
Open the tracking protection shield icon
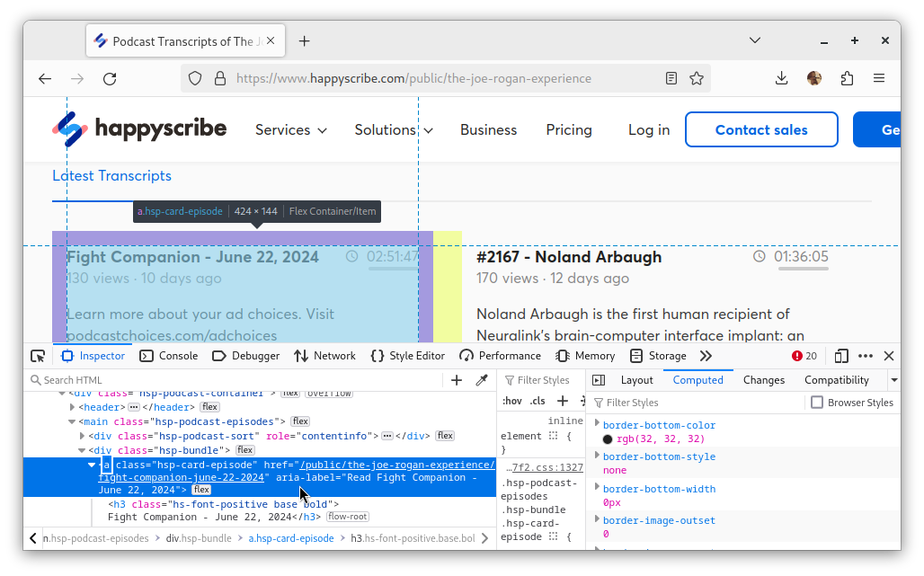pyautogui.click(x=195, y=78)
